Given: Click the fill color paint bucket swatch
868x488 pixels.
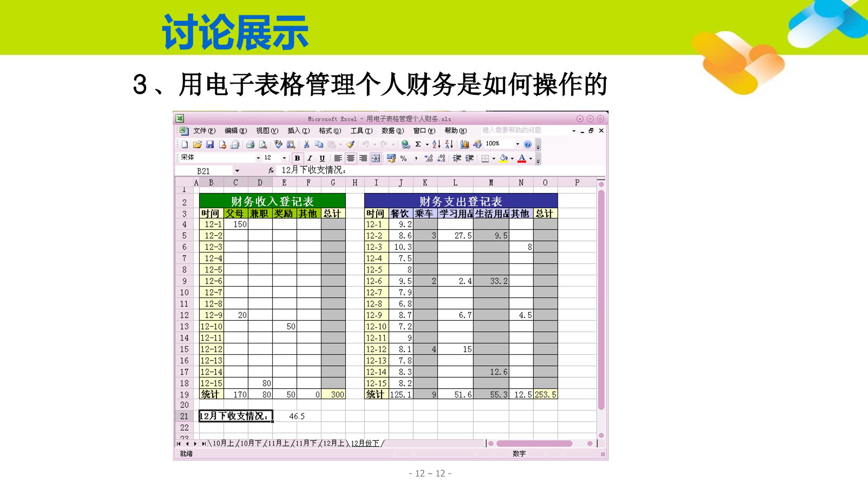Looking at the screenshot, I should (504, 158).
